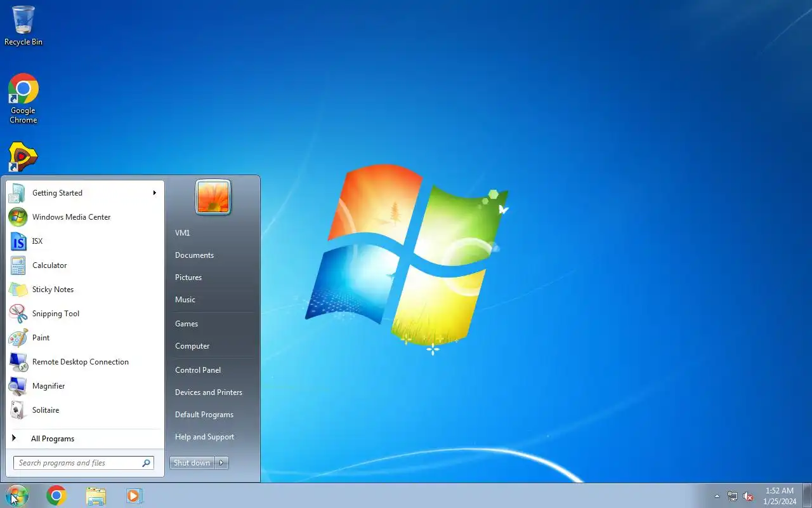Click the Remote Desktop Connection label text
Screen dimensions: 812x508
click(x=81, y=362)
